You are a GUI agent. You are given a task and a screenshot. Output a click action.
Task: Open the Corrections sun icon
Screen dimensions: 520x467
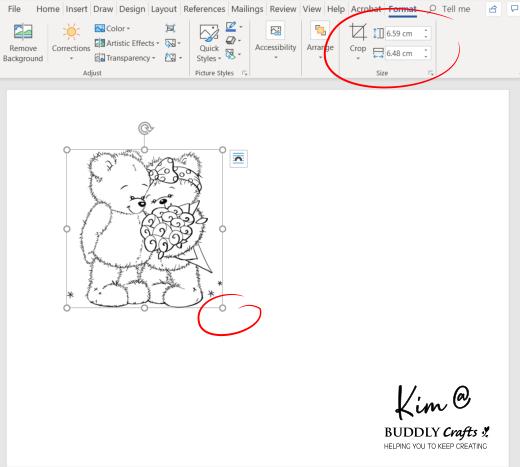(71, 32)
